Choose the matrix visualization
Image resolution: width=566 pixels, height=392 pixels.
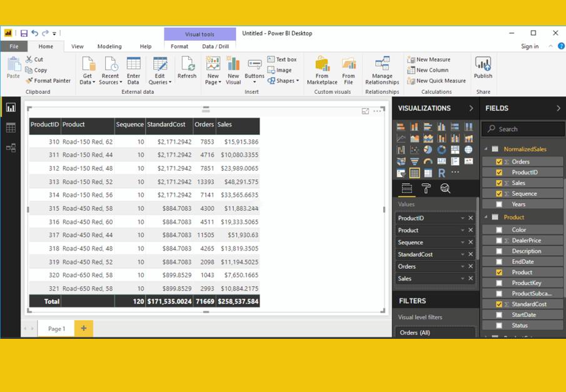(428, 173)
